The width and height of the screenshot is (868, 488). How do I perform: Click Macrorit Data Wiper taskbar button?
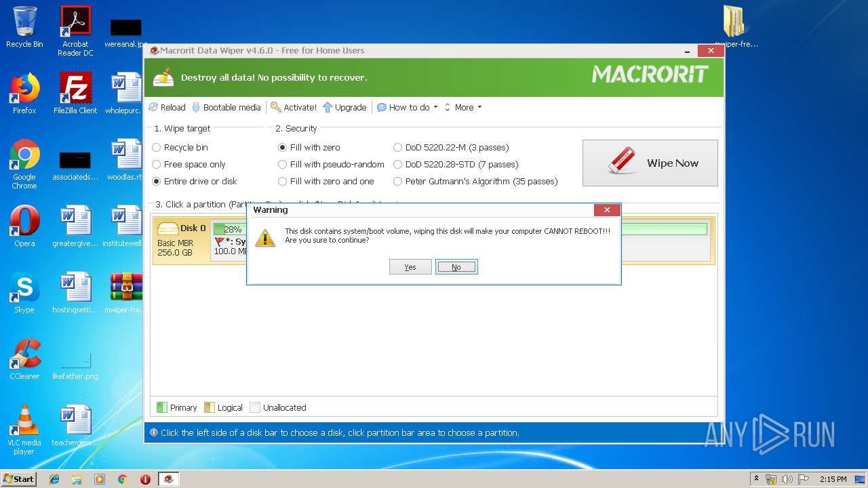[x=169, y=479]
